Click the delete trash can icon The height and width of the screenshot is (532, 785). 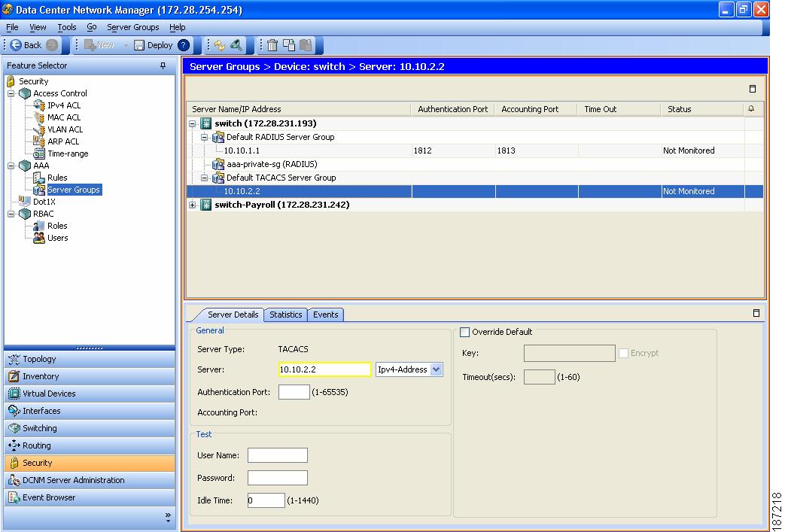(272, 45)
